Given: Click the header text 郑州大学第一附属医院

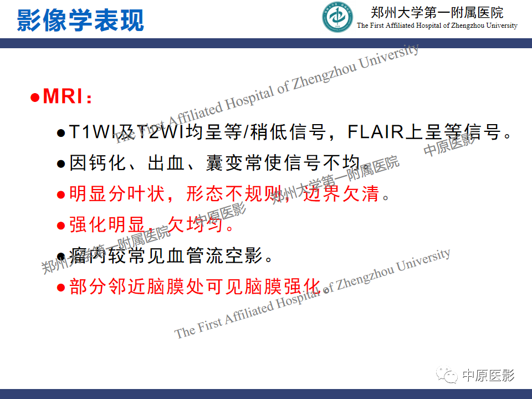Looking at the screenshot, I should click(x=437, y=13).
